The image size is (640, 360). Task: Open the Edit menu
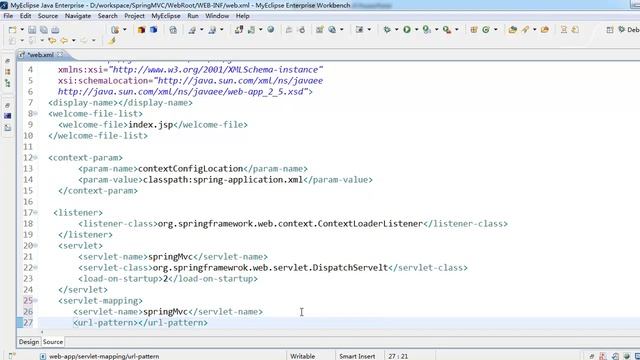click(25, 16)
